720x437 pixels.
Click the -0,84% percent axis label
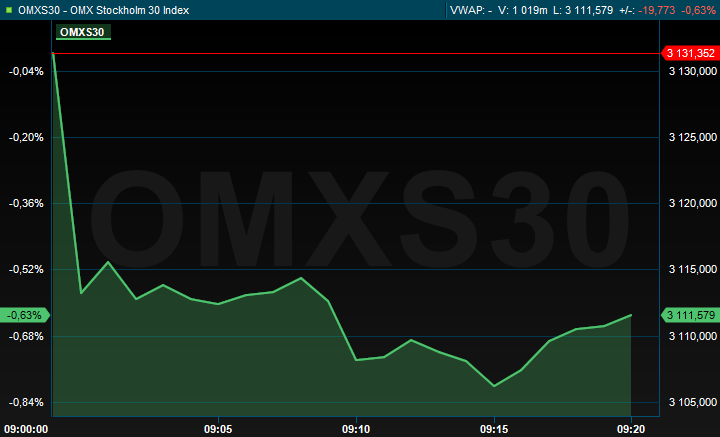25,402
